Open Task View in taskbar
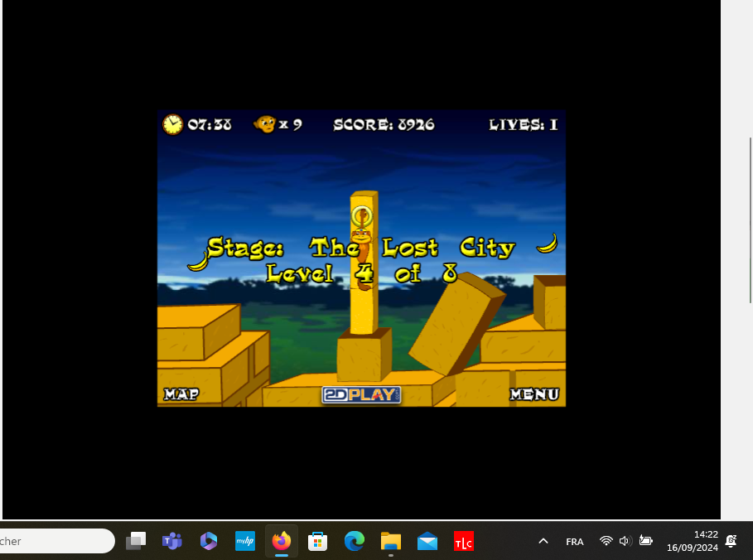This screenshot has height=560, width=753. click(136, 541)
